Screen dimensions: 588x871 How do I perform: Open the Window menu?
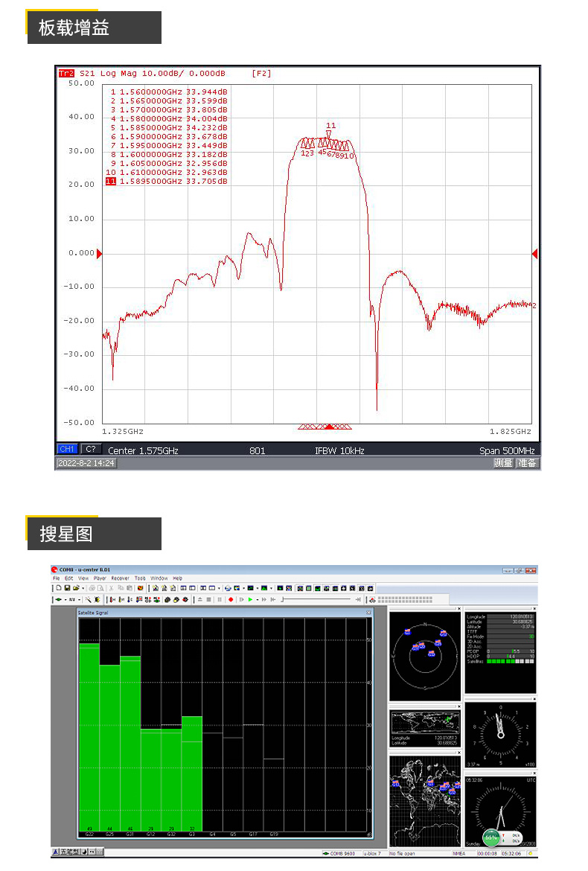click(159, 578)
